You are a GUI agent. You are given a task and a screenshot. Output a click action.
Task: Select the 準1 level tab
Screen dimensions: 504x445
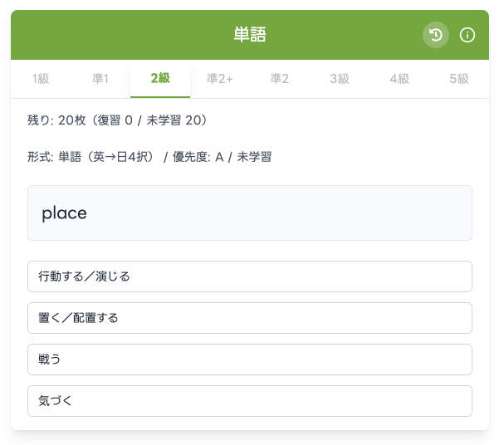coord(100,79)
